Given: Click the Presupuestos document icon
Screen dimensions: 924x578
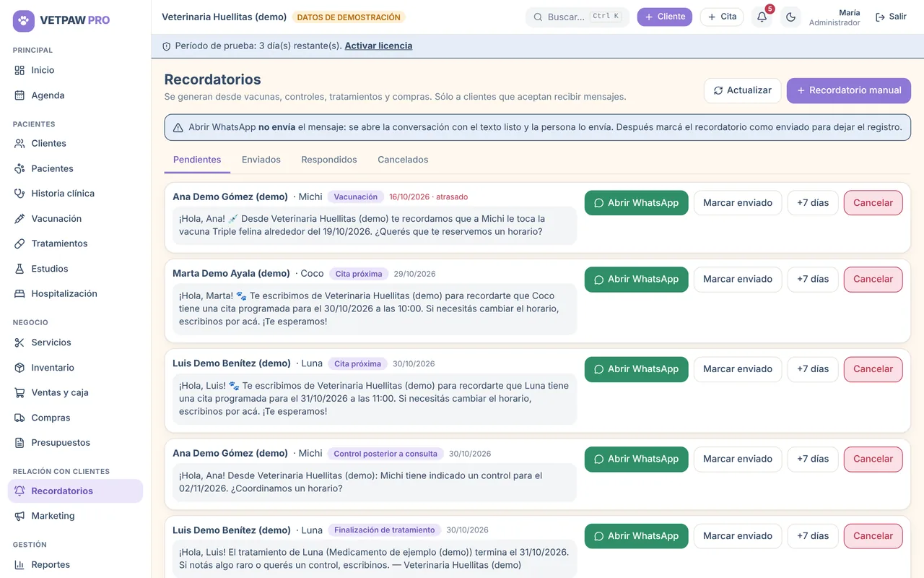Looking at the screenshot, I should pyautogui.click(x=19, y=443).
